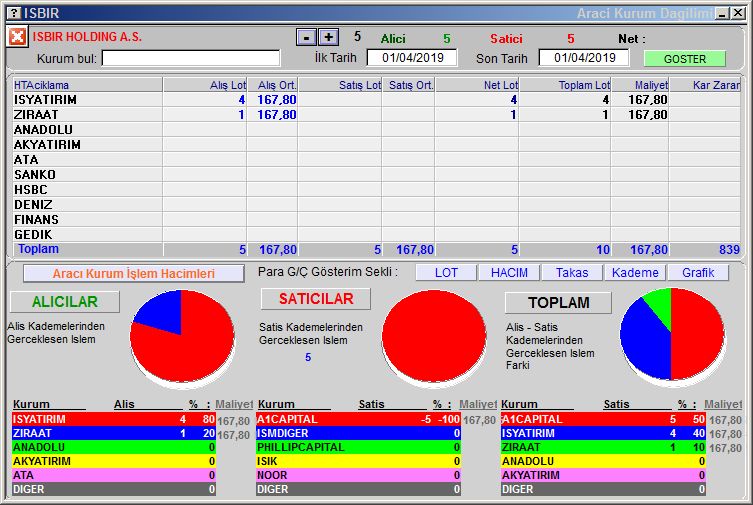
Task: Click blue ISYATIRIM row in Toplam list
Action: (x=603, y=433)
